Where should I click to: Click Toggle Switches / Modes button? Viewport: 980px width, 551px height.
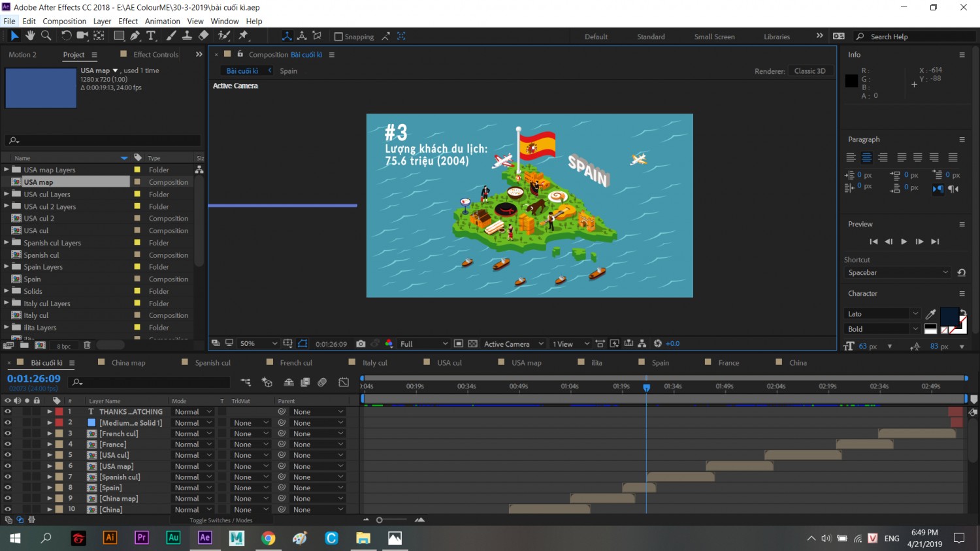[x=221, y=520]
